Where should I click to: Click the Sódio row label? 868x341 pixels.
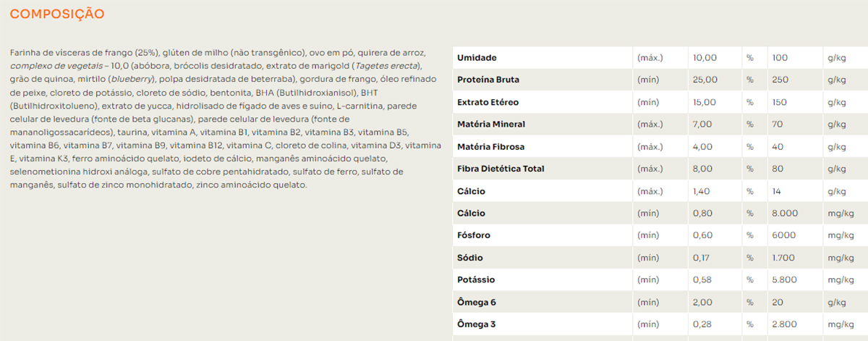470,258
